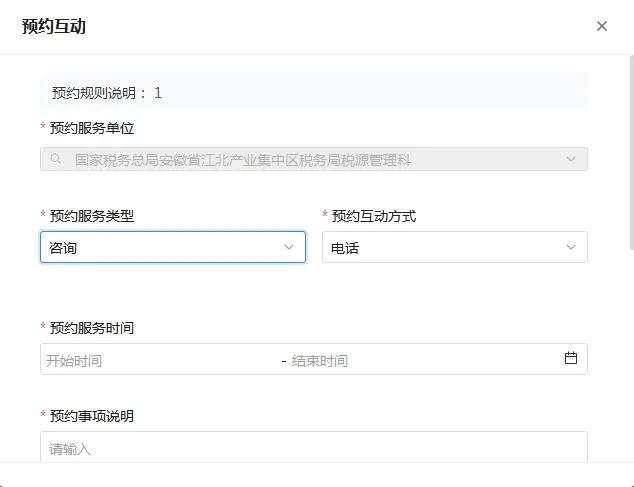Open the calendar icon for 预约服务时间
The width and height of the screenshot is (634, 487).
[571, 358]
